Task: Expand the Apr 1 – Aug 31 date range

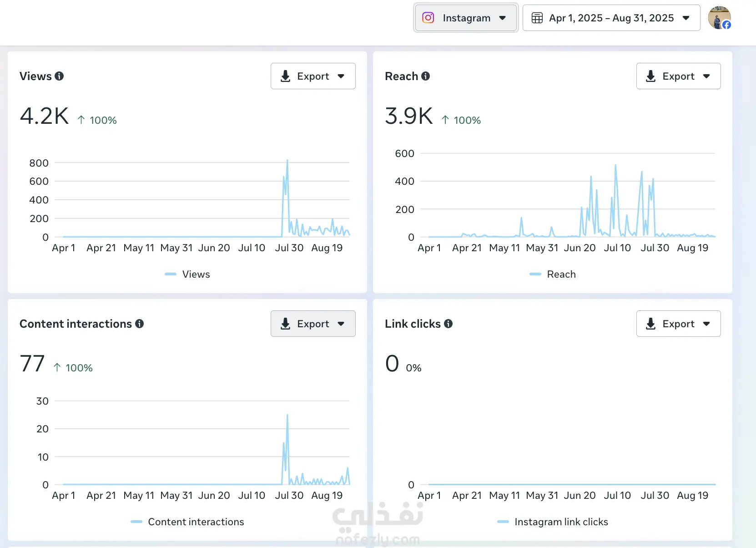Action: [611, 18]
